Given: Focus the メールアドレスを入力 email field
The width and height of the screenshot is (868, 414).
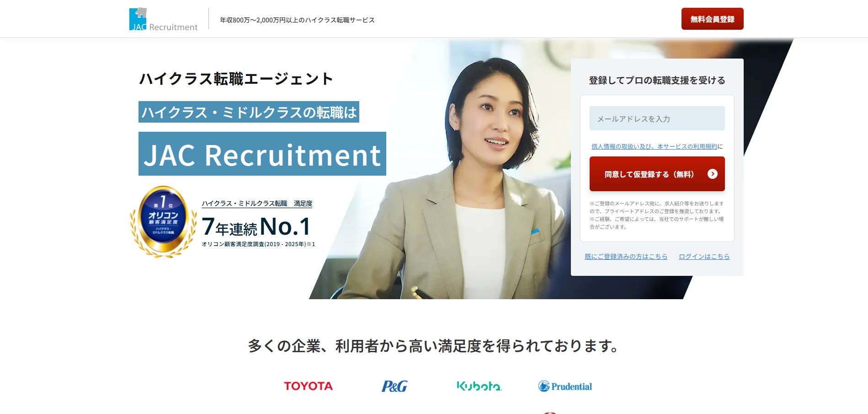Looking at the screenshot, I should (657, 118).
